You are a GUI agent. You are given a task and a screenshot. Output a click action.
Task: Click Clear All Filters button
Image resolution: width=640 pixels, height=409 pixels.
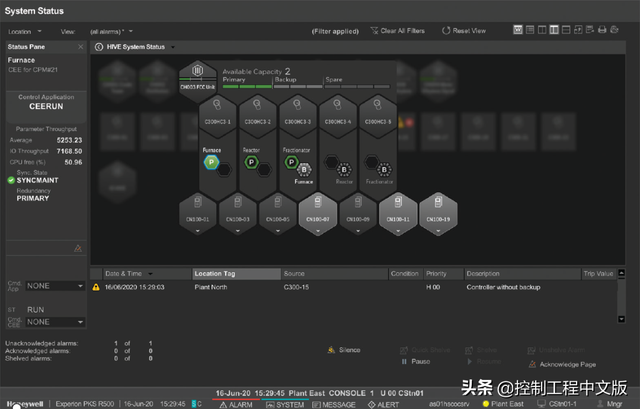click(x=401, y=31)
